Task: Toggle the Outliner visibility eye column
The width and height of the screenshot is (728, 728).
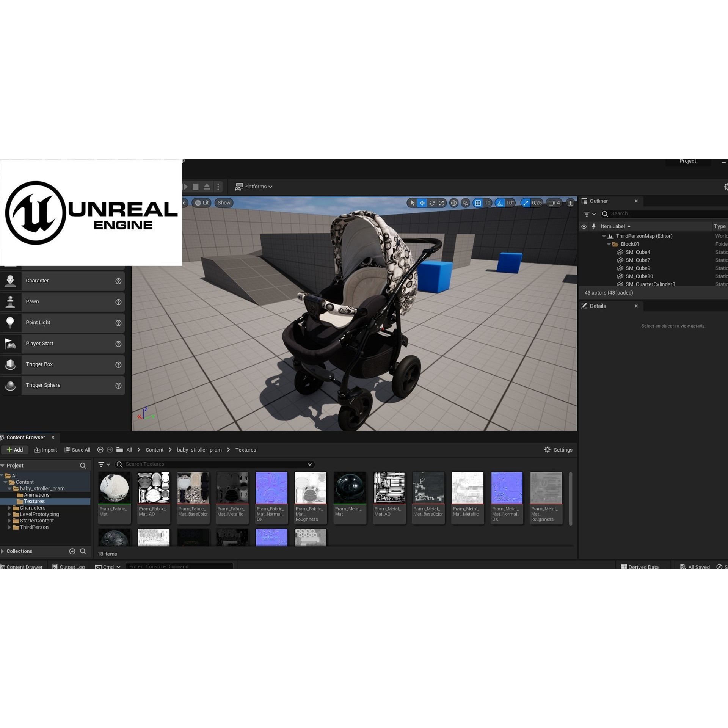Action: click(584, 226)
